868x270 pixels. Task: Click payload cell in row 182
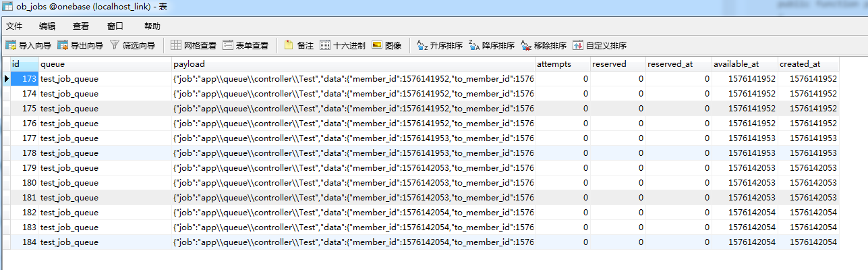[x=353, y=212]
